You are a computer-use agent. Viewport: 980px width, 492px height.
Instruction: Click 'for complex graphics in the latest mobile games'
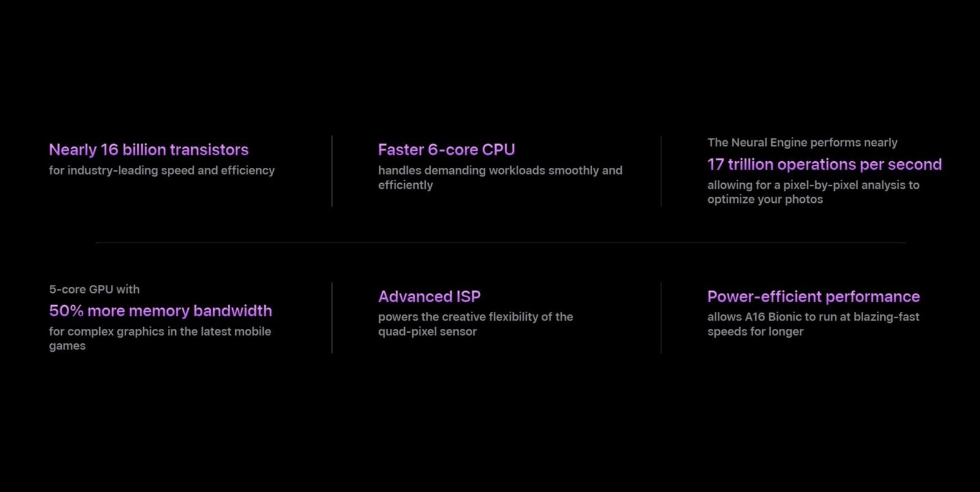coord(160,338)
